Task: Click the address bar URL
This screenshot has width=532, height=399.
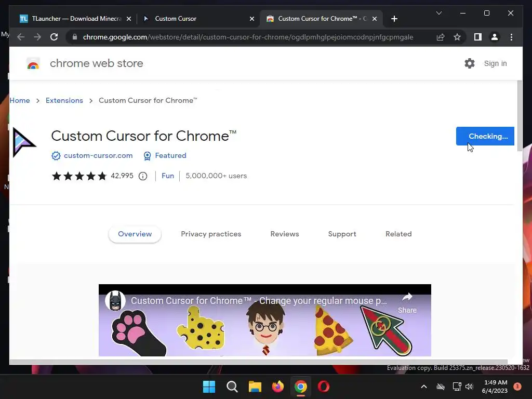Action: (x=248, y=37)
